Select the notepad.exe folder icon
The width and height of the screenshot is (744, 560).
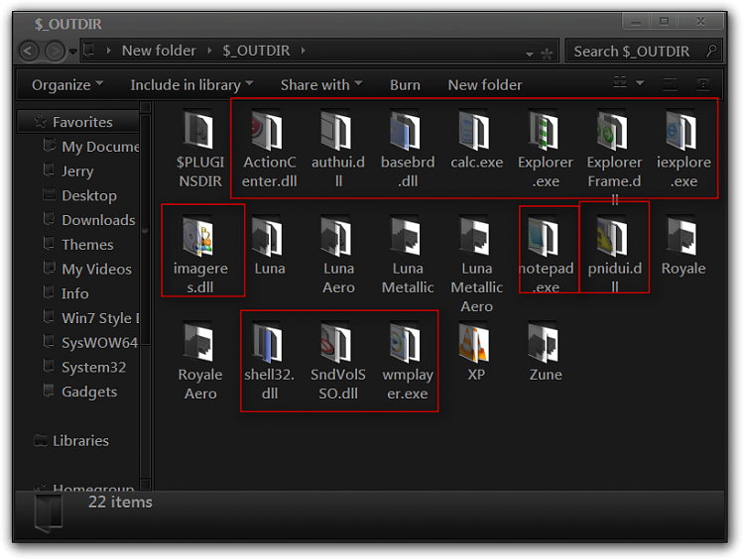(545, 237)
